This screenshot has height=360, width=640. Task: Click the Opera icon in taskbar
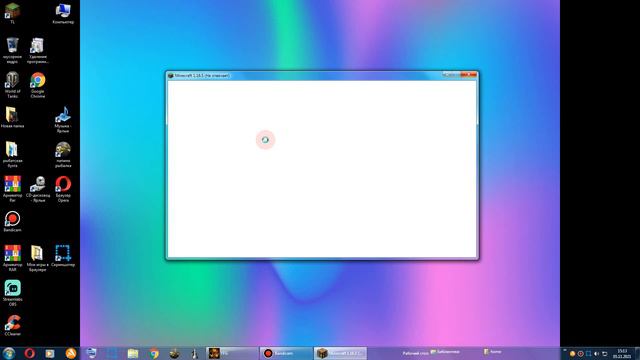29,353
